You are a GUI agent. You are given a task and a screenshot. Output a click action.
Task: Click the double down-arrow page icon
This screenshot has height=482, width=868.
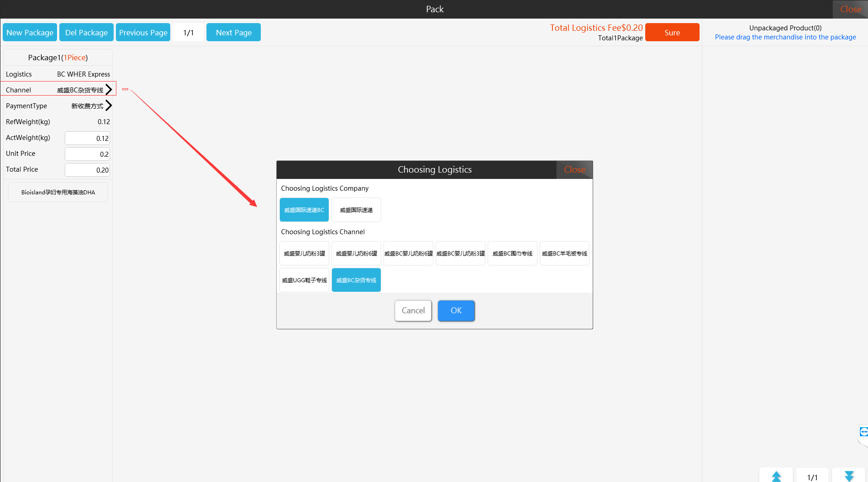pyautogui.click(x=849, y=476)
